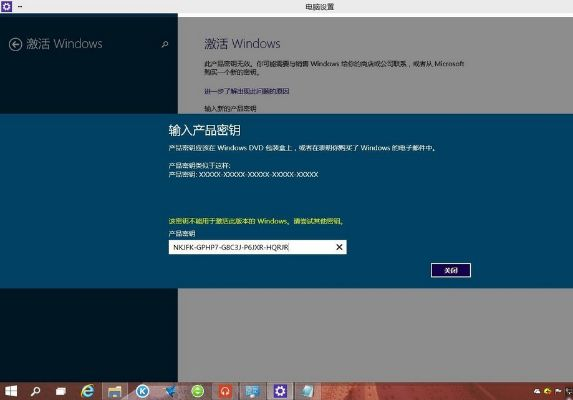
Task: Open the purple link about activation problems
Action: point(247,91)
